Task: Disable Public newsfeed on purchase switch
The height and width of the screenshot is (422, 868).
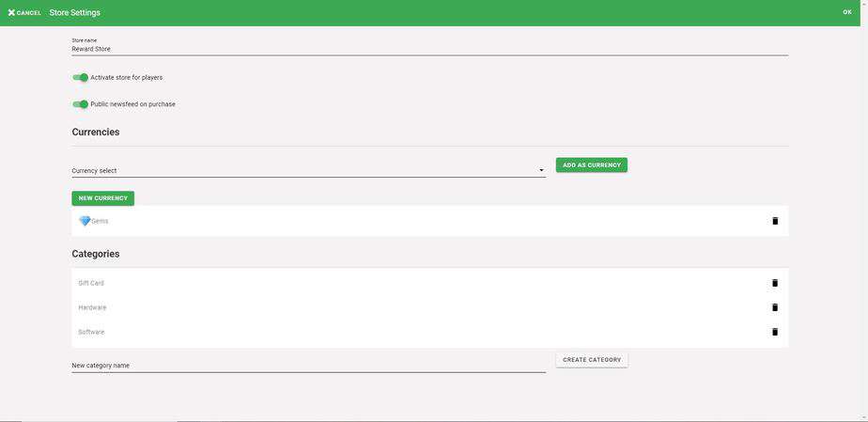Action: 80,104
